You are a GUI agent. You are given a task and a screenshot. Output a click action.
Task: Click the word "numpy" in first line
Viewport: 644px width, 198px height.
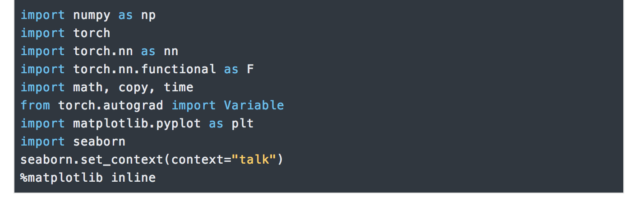[x=92, y=15]
